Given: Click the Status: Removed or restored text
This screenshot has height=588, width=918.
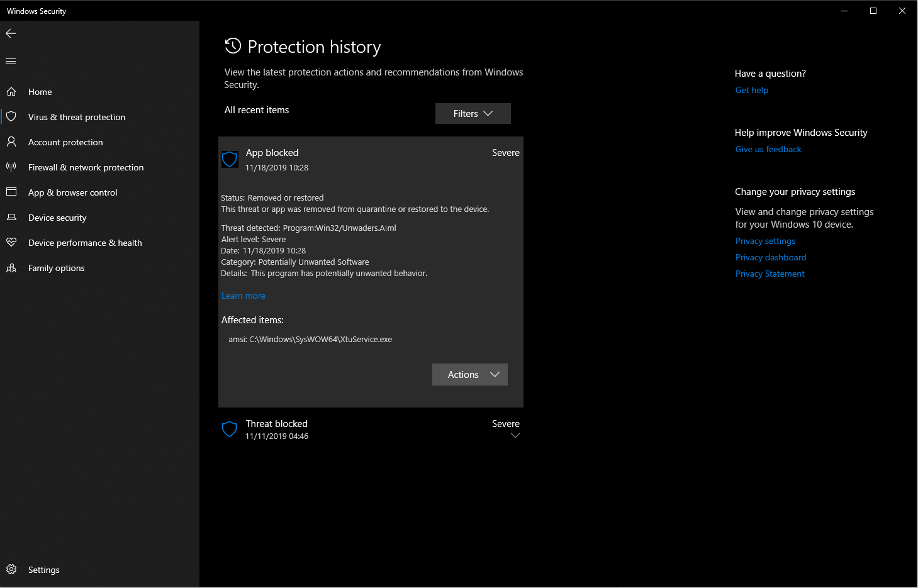Looking at the screenshot, I should [272, 198].
